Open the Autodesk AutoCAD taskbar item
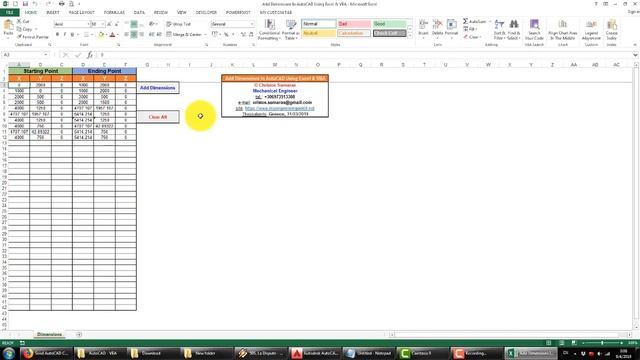Screen dimensions: 640x360 (x=315, y=353)
